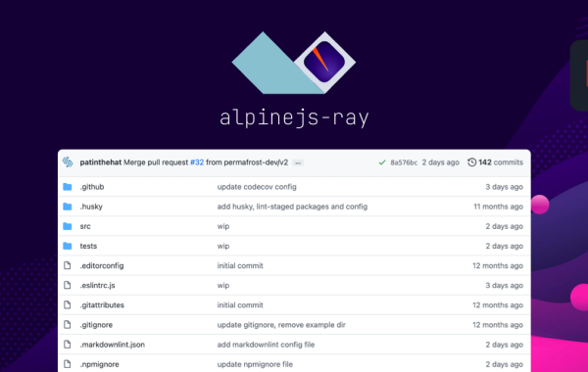Click the .editorconfig file icon
This screenshot has height=372, width=588.
coord(67,265)
